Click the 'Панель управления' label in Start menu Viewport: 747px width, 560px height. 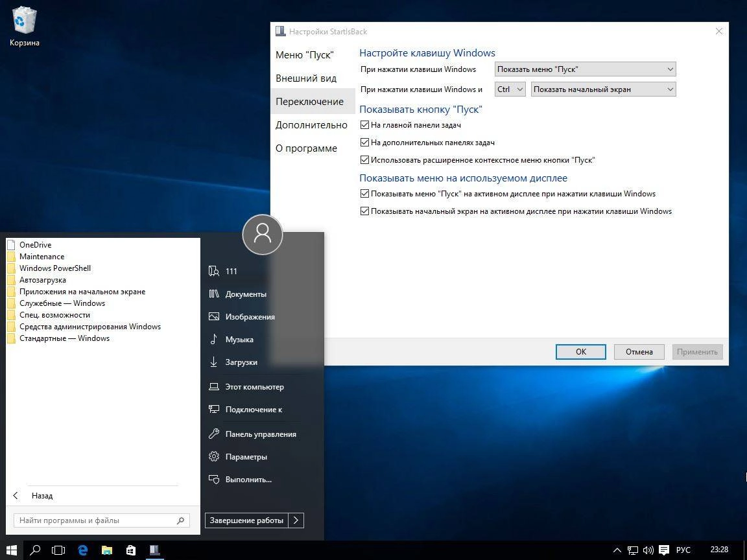click(x=261, y=434)
